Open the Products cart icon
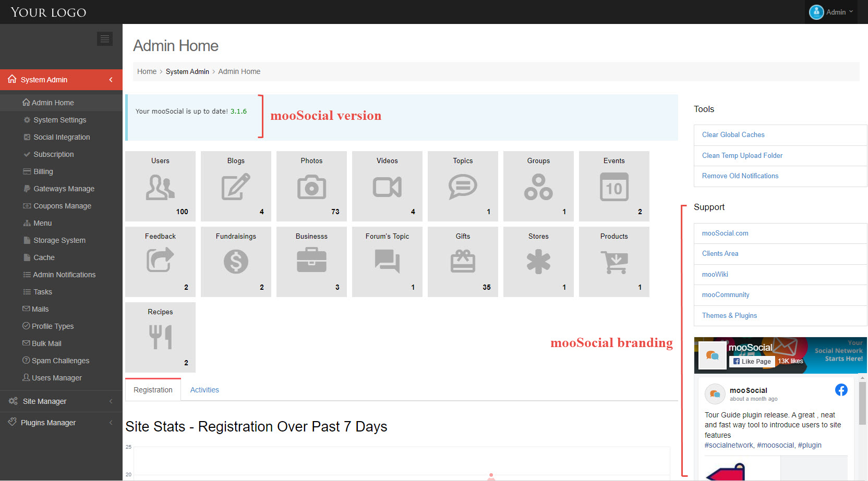Image resolution: width=868 pixels, height=481 pixels. 614,262
